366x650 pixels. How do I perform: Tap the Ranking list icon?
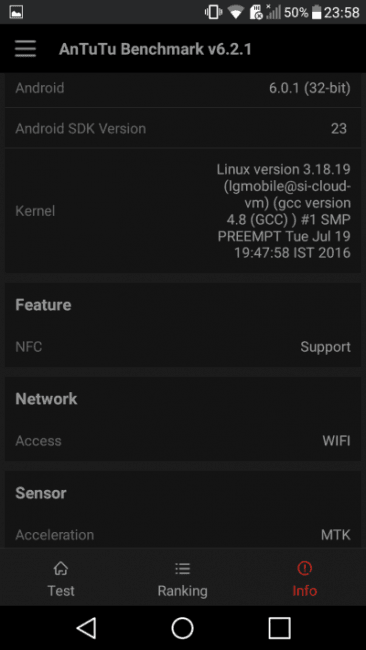point(182,568)
